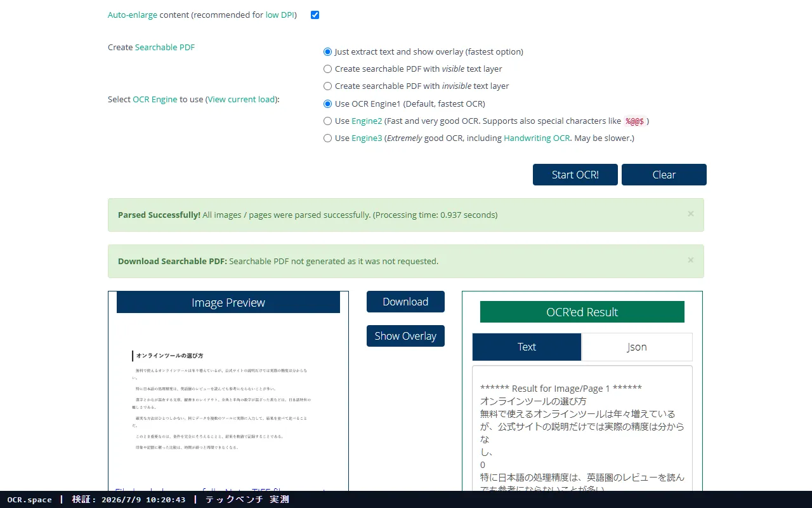Click the 'Download Searchable PDF:' label
The image size is (812, 508).
coord(173,261)
